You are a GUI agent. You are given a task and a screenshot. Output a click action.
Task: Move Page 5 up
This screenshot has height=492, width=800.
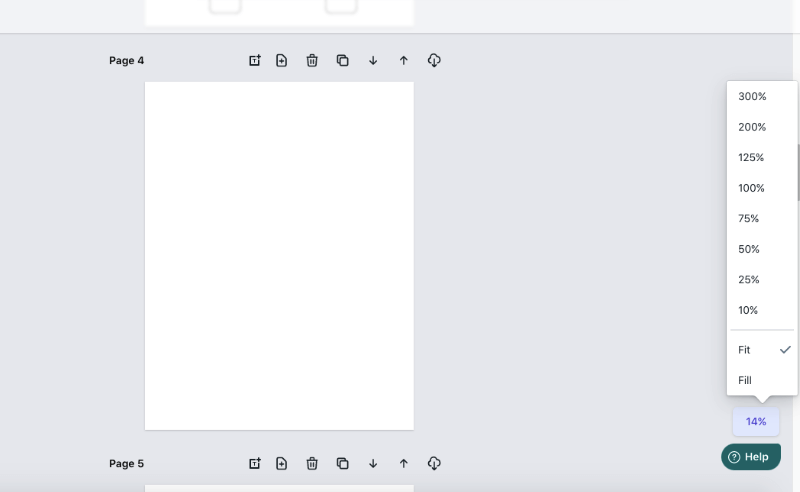click(x=404, y=463)
